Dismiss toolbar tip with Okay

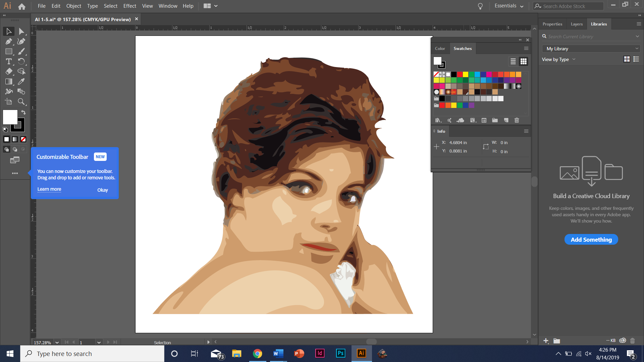pos(103,190)
